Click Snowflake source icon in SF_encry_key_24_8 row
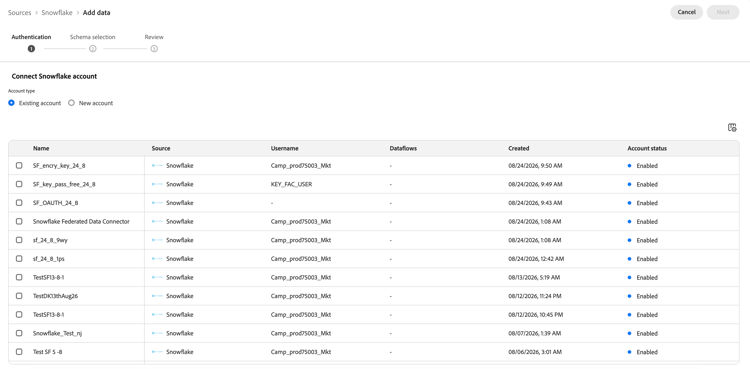Viewport: 750px width, 369px height. (157, 166)
